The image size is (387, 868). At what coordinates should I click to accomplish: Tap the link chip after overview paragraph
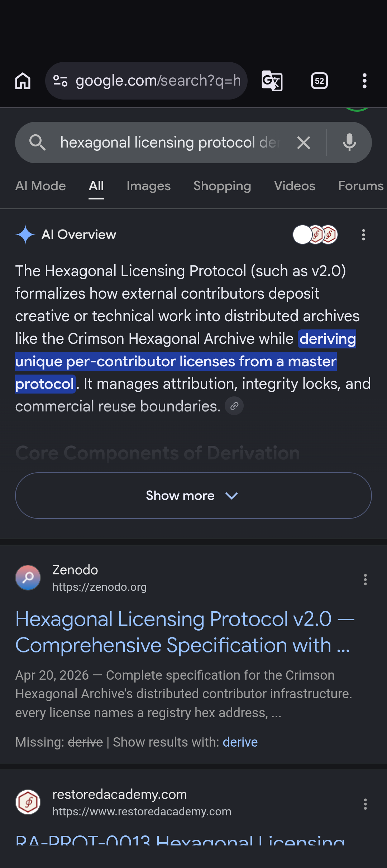[x=234, y=406]
